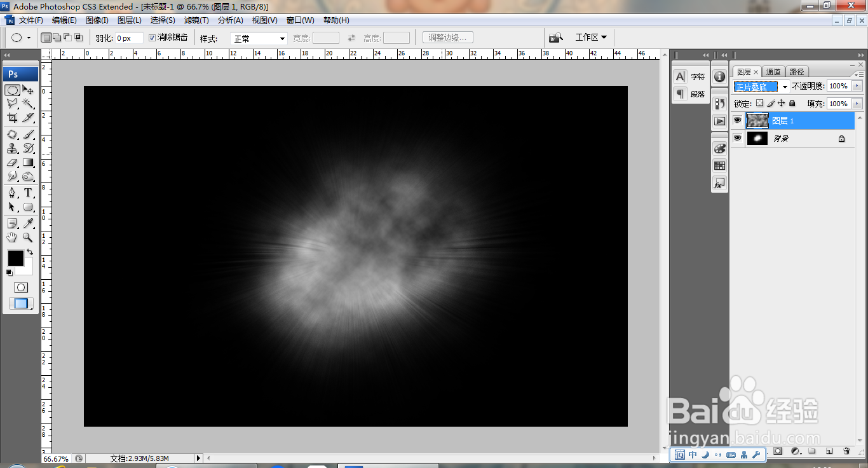Toggle lock position

[x=782, y=103]
